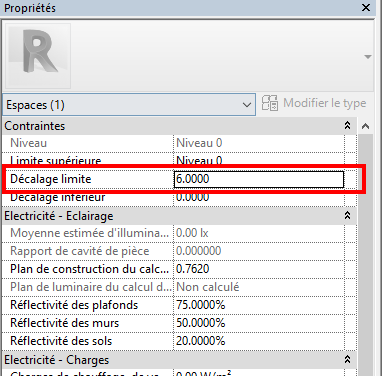Open the Espaces (1) filter dropdown
The width and height of the screenshot is (382, 376).
click(129, 105)
